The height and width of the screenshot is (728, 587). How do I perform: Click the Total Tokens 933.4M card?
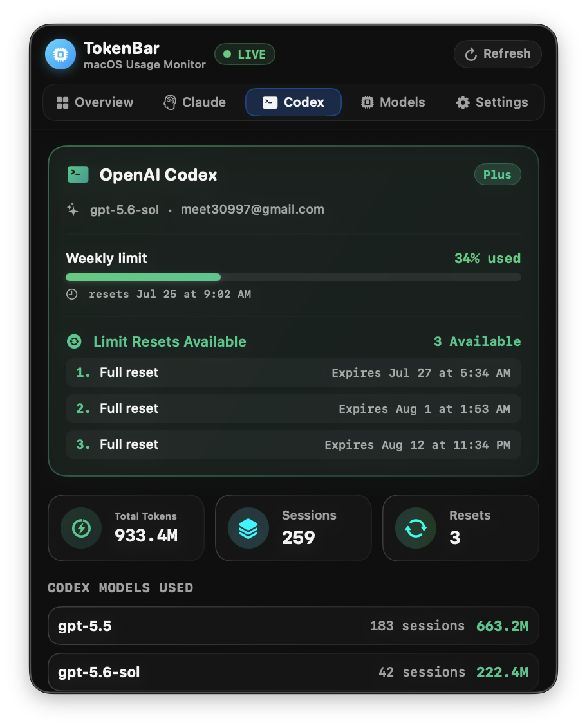[126, 528]
